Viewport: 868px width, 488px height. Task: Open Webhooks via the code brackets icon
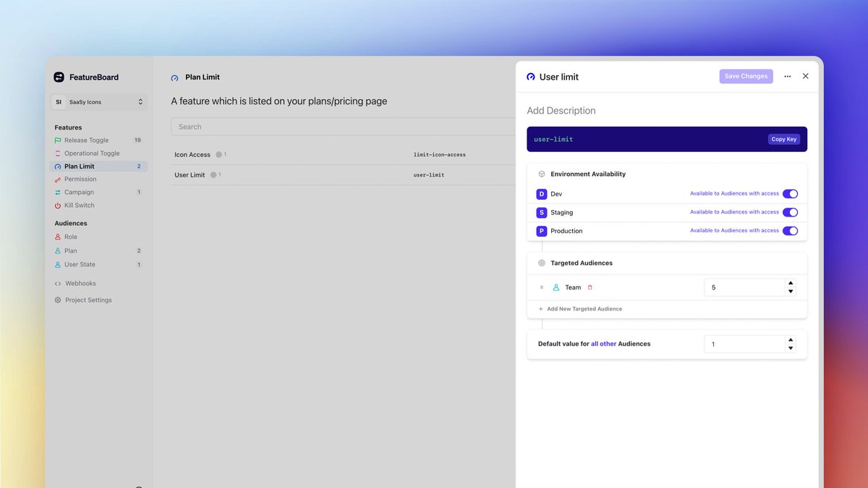click(x=56, y=283)
